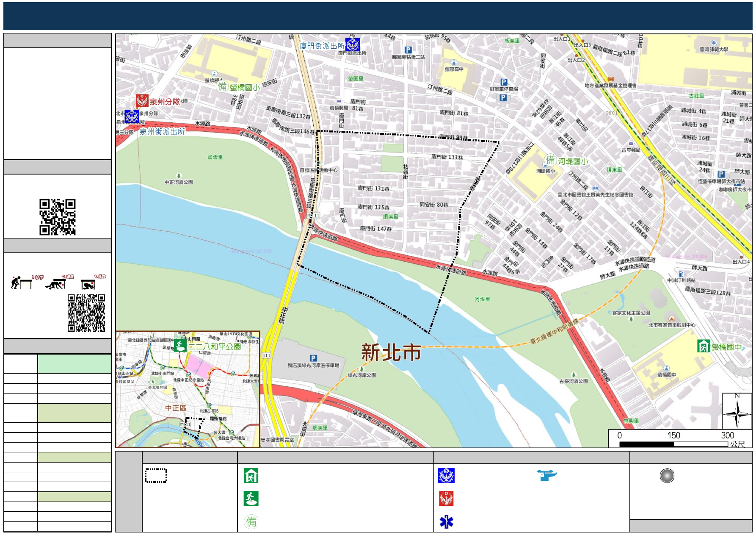Click the 泉州街派出所 blue police icon

coord(132,116)
